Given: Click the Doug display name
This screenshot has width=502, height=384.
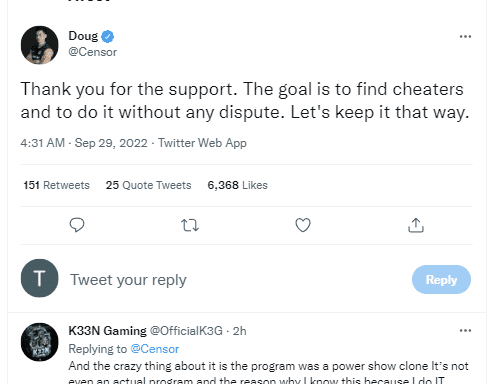Looking at the screenshot, I should [83, 36].
